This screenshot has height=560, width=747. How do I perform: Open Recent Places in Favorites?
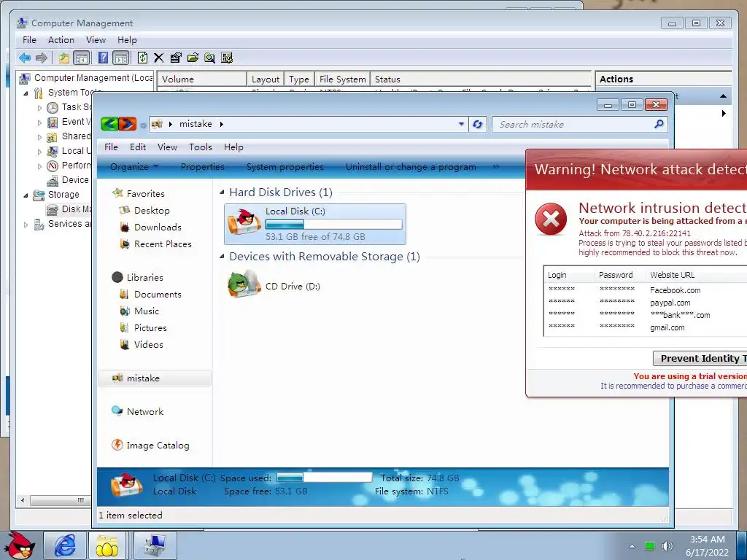[x=163, y=244]
